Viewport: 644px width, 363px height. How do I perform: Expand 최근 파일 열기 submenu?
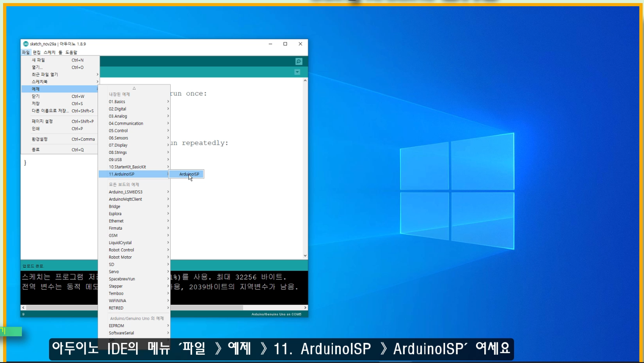click(60, 74)
